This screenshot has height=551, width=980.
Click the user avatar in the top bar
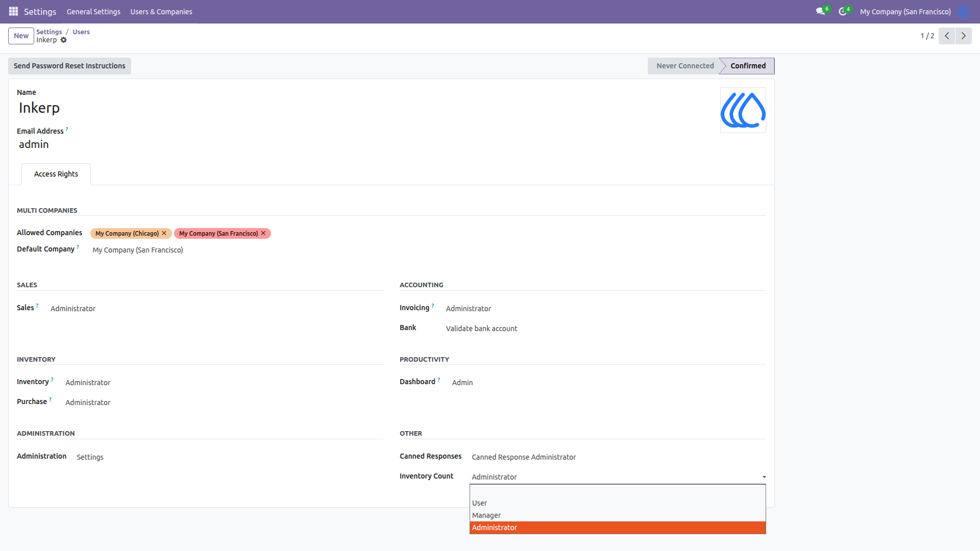[x=964, y=11]
